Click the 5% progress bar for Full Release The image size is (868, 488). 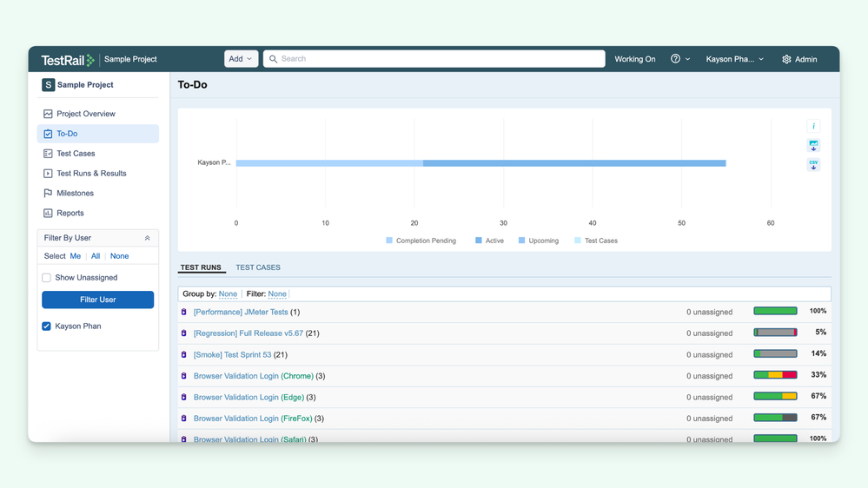tap(776, 333)
